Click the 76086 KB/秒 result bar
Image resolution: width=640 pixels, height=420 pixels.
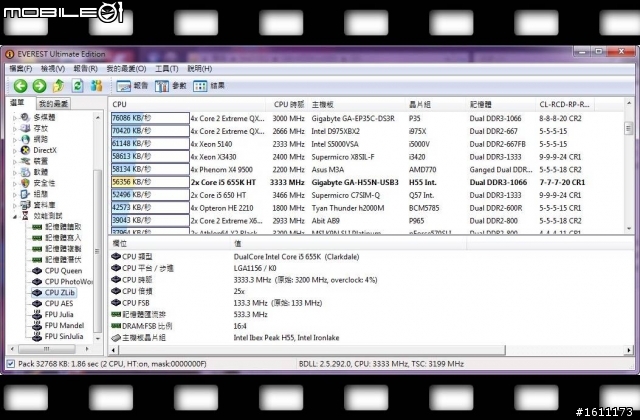(x=150, y=118)
